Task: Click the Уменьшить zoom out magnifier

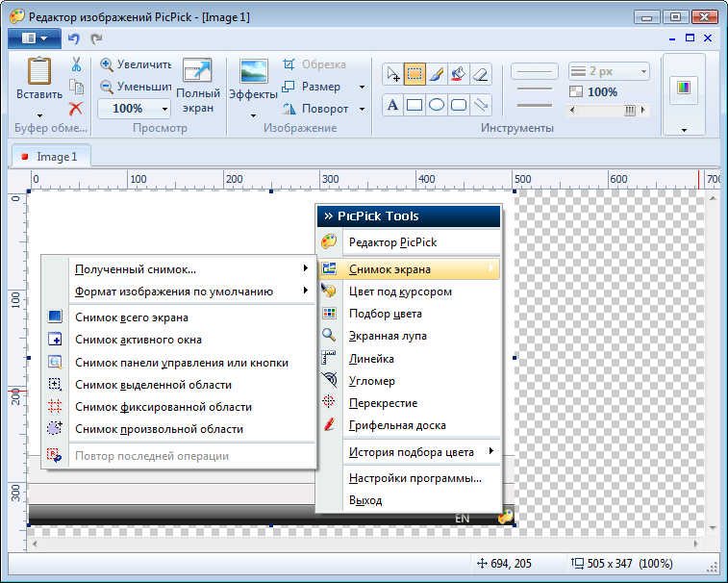Action: pos(107,87)
